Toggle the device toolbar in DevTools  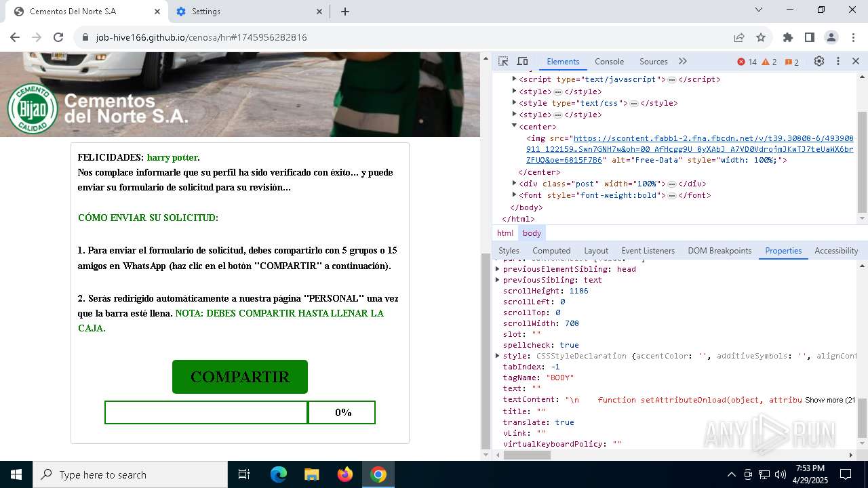522,61
